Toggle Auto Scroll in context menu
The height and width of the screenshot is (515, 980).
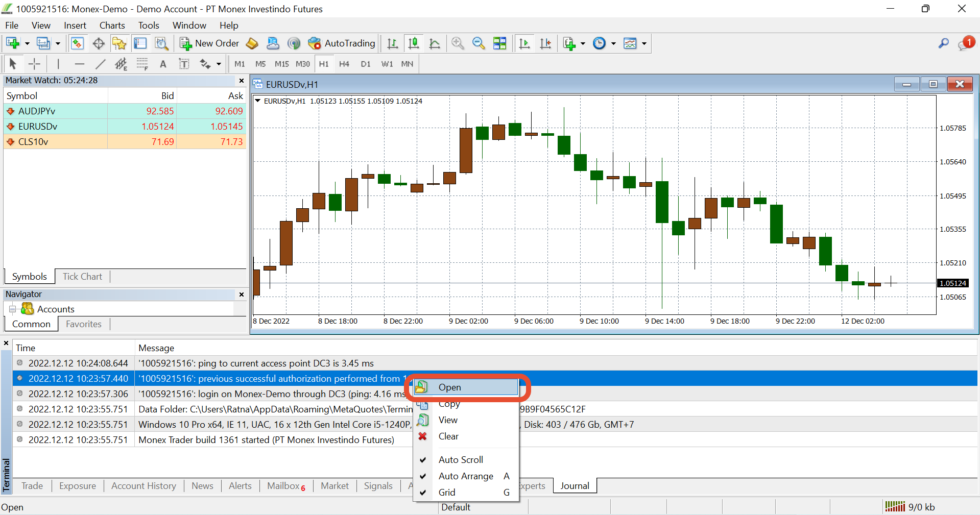[x=466, y=460]
